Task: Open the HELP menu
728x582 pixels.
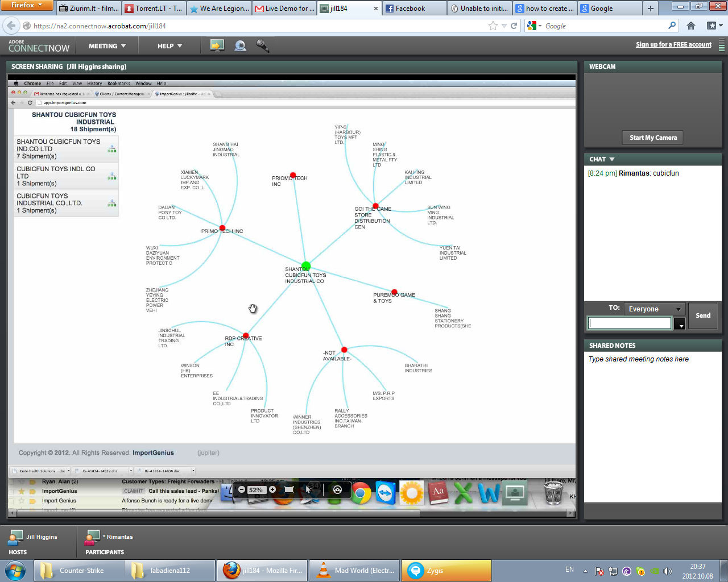Action: [169, 46]
